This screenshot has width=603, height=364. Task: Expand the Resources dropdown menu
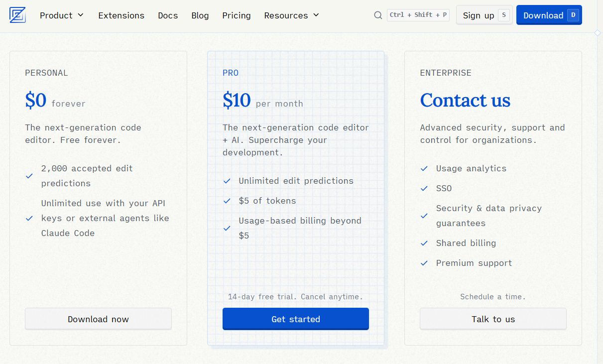[x=291, y=15]
